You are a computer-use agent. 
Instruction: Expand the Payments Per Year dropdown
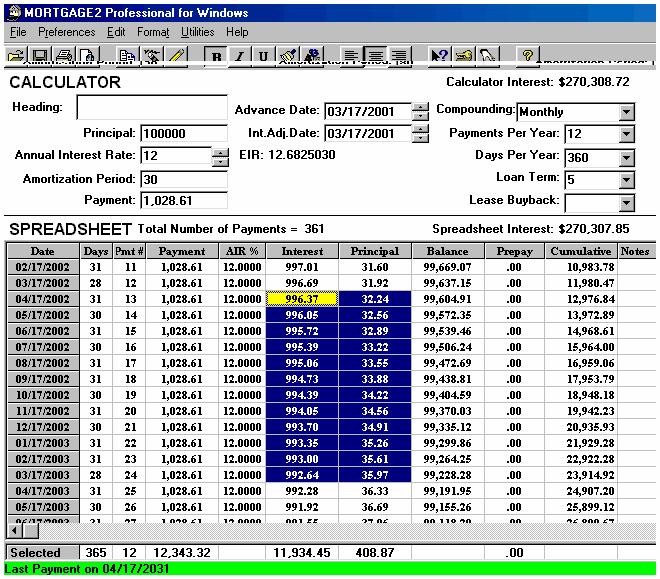626,134
